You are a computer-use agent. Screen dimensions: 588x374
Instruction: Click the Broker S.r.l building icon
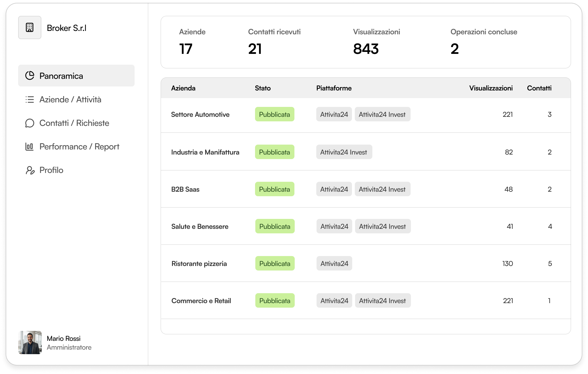coord(30,28)
